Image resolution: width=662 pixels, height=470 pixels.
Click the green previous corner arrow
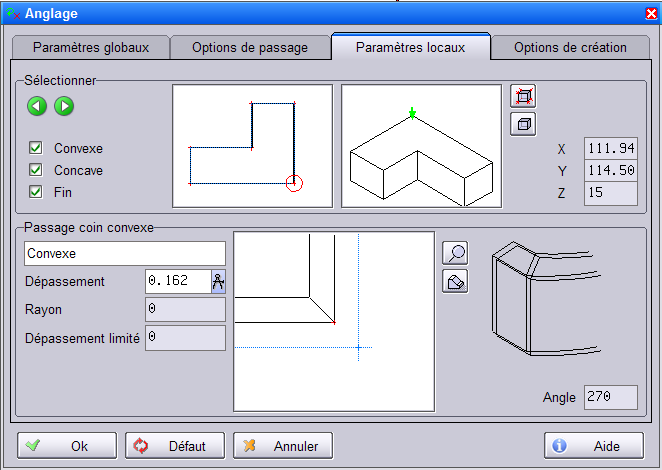click(x=36, y=105)
